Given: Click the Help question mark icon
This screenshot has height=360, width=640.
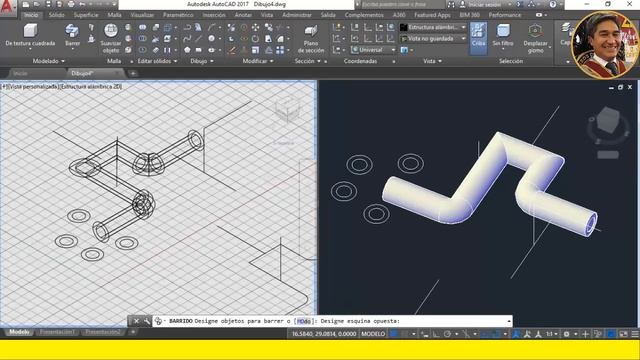Looking at the screenshot, I should (553, 4).
